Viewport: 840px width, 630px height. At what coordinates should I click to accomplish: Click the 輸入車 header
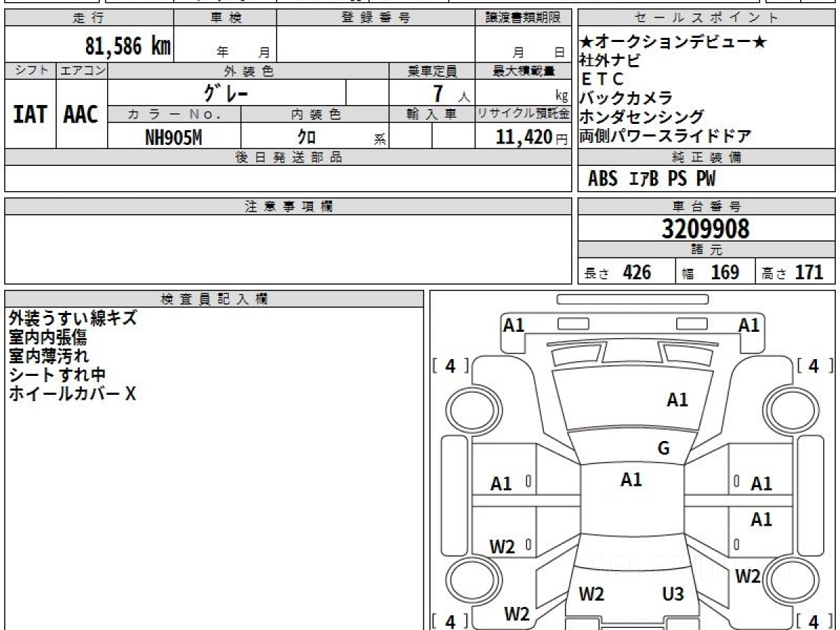click(x=432, y=114)
